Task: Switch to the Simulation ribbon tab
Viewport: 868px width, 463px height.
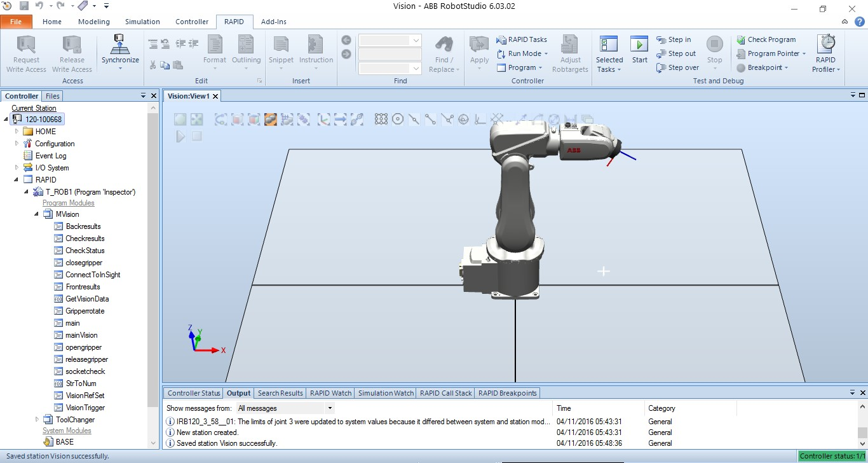Action: click(x=142, y=22)
